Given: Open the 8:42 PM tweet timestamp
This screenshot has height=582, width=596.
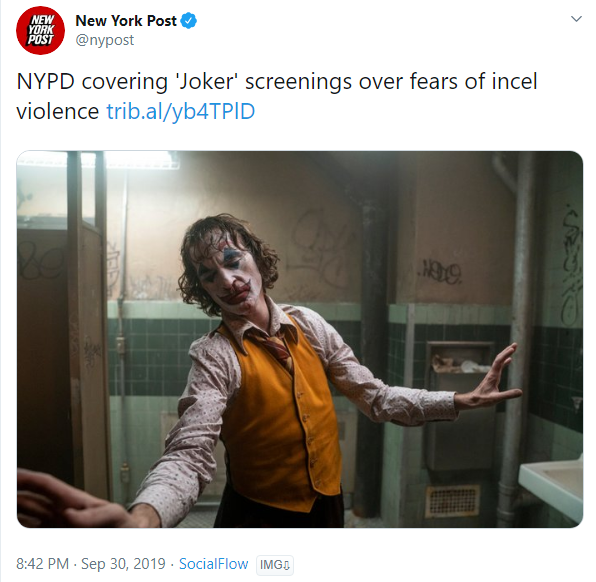Looking at the screenshot, I should (x=43, y=564).
